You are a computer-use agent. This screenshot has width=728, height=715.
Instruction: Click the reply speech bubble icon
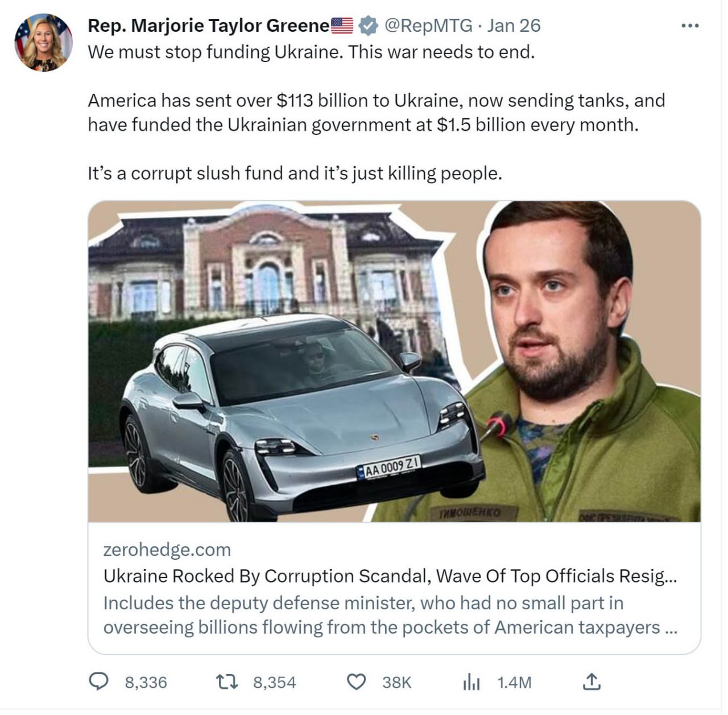click(99, 681)
